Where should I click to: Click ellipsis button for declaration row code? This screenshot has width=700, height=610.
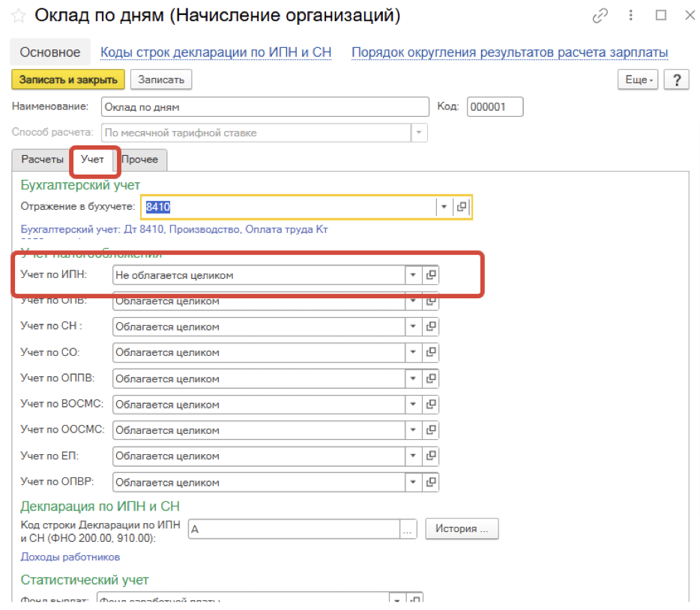point(407,529)
